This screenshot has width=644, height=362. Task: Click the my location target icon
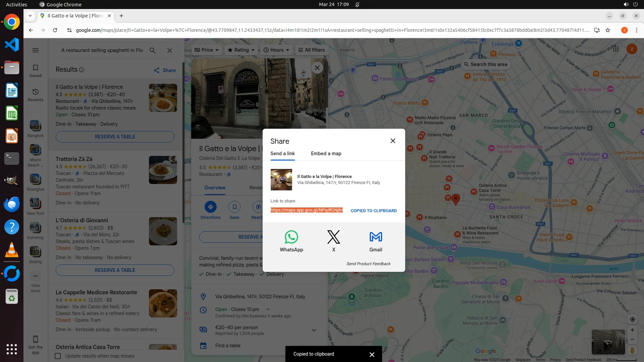pos(632,319)
